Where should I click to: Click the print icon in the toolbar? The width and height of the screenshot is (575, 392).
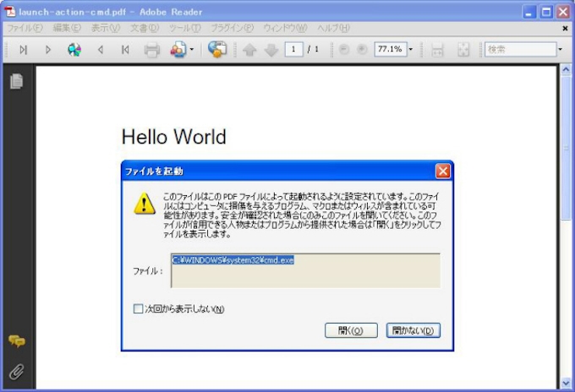pyautogui.click(x=152, y=50)
